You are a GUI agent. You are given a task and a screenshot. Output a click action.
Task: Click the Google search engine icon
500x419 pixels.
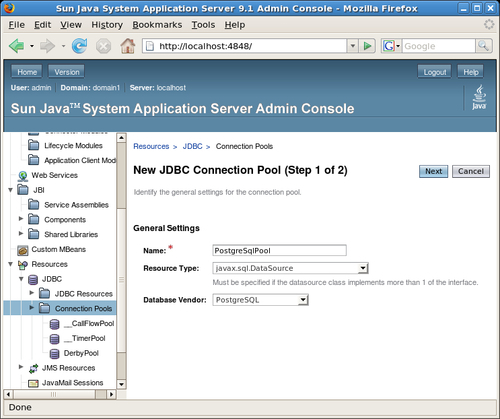(x=388, y=46)
